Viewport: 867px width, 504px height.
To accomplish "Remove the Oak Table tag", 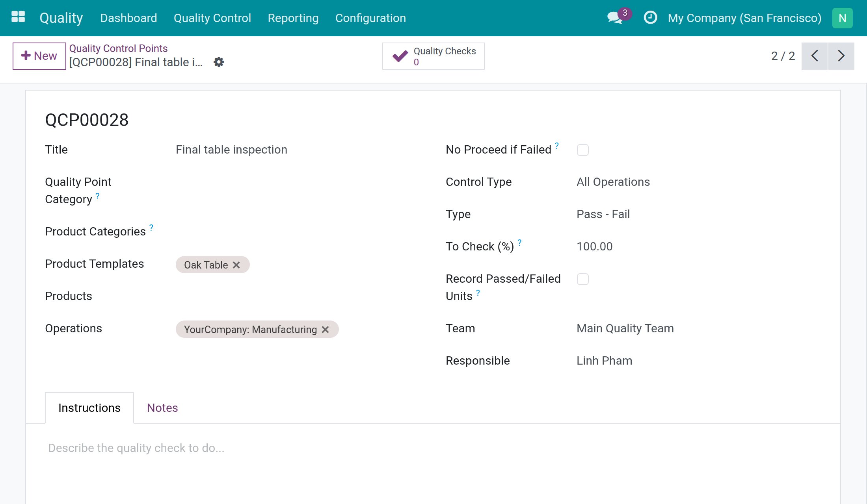I will pos(236,265).
